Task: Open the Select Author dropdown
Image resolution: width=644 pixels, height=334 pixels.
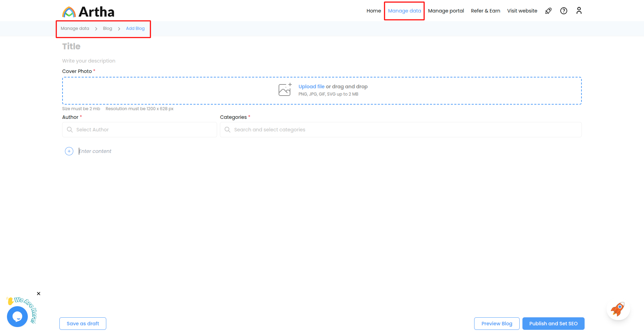Action: (140, 130)
